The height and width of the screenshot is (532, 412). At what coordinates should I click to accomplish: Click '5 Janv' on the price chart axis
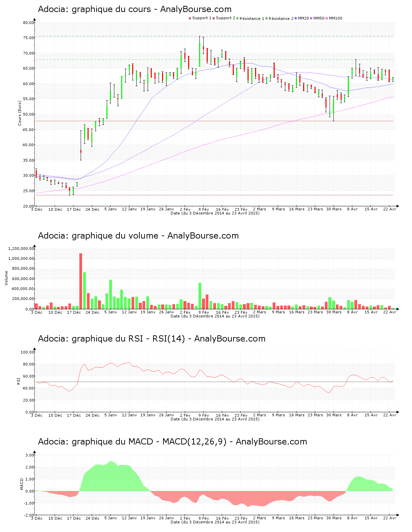point(111,209)
